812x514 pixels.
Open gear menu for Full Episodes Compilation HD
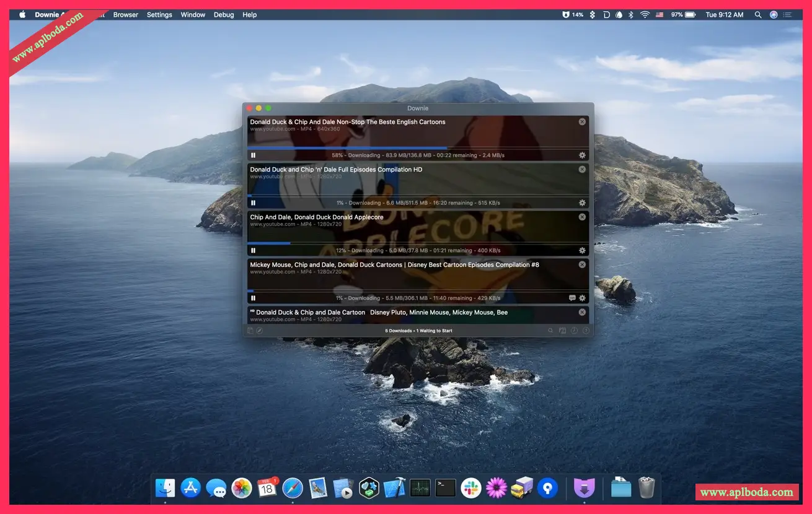click(582, 203)
